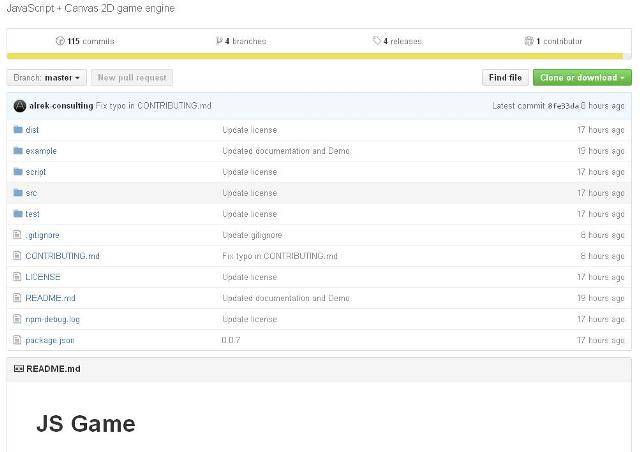Open the latest commit hash 8fe33de
Viewport: 640px width, 452px height.
point(561,106)
